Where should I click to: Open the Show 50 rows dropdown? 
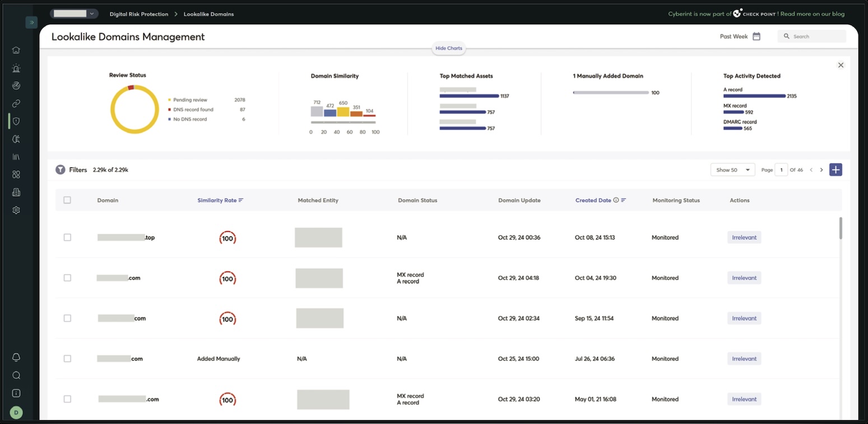(732, 170)
